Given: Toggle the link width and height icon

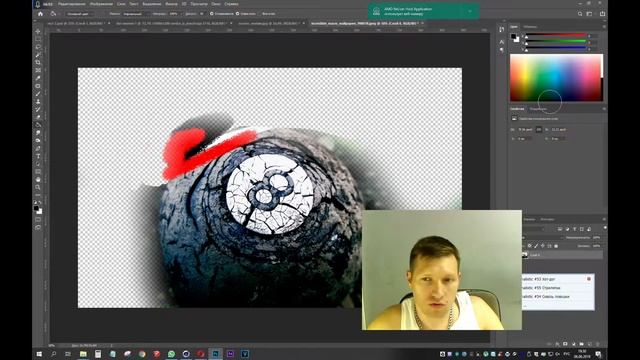Looking at the screenshot, I should 539,129.
